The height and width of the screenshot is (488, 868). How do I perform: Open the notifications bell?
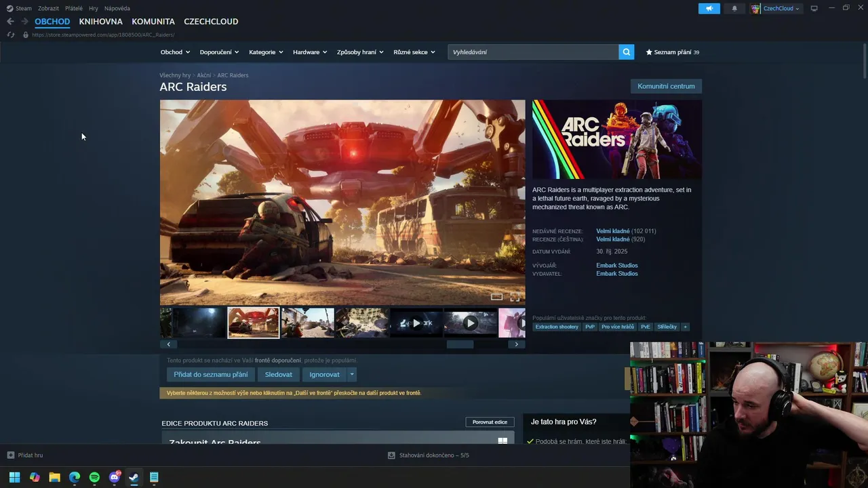pos(734,9)
